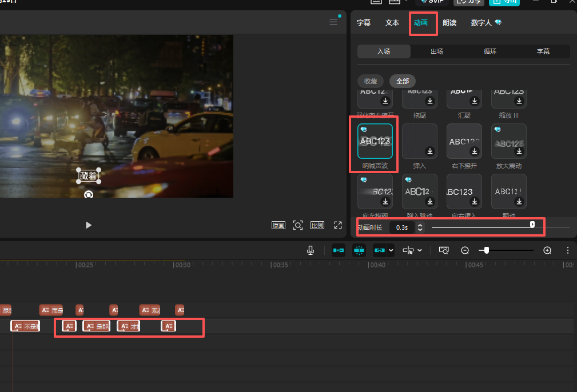Open the timeline three-dot more options
The image size is (577, 392).
(x=567, y=250)
